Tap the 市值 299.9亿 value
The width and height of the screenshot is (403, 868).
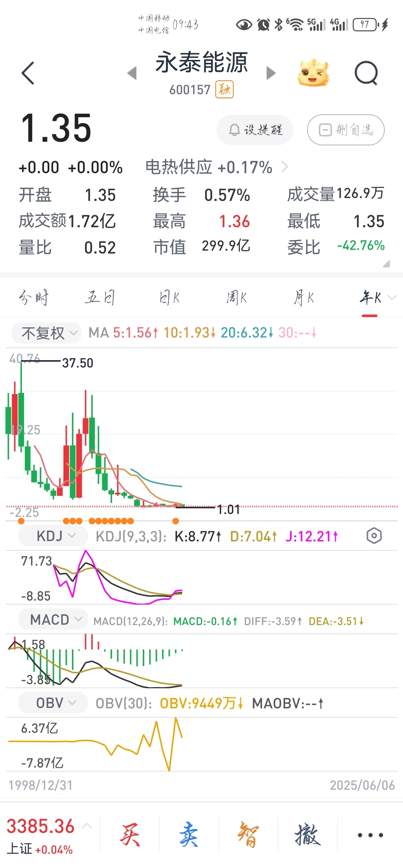[226, 246]
